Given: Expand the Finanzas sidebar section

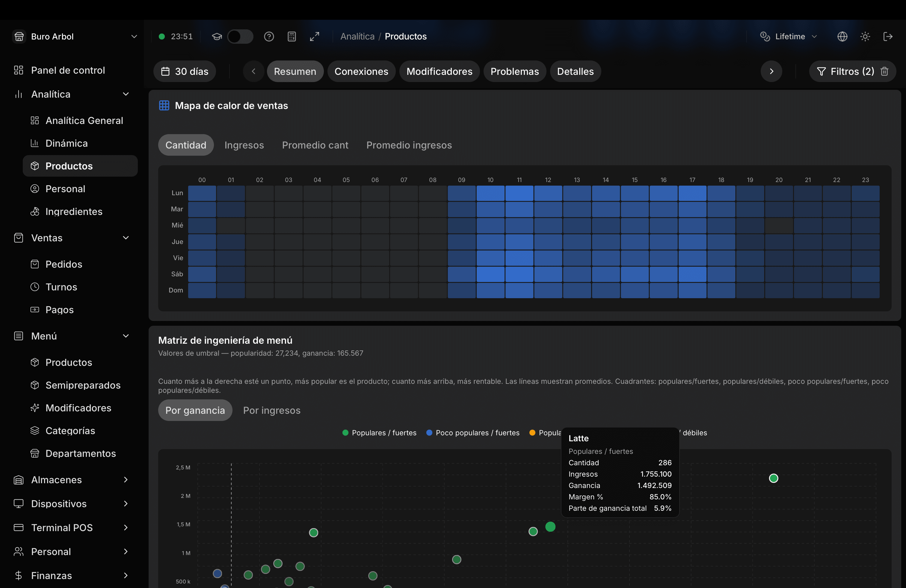Looking at the screenshot, I should [x=126, y=576].
